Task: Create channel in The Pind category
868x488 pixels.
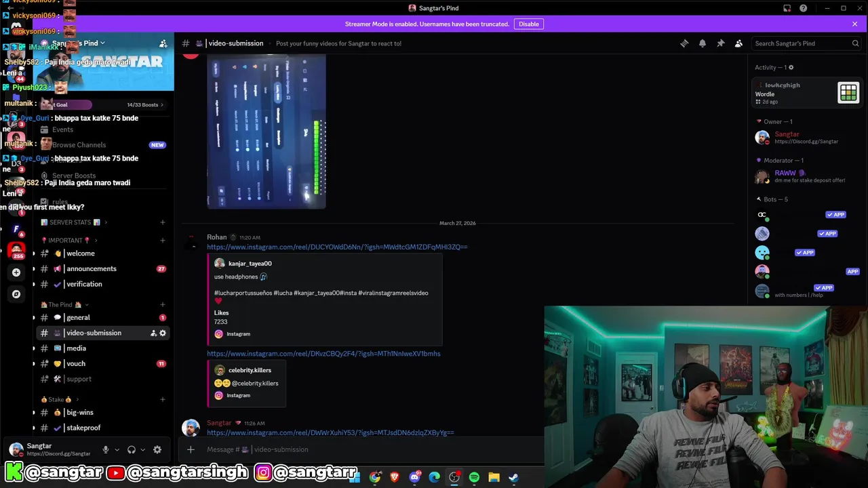Action: (162, 305)
